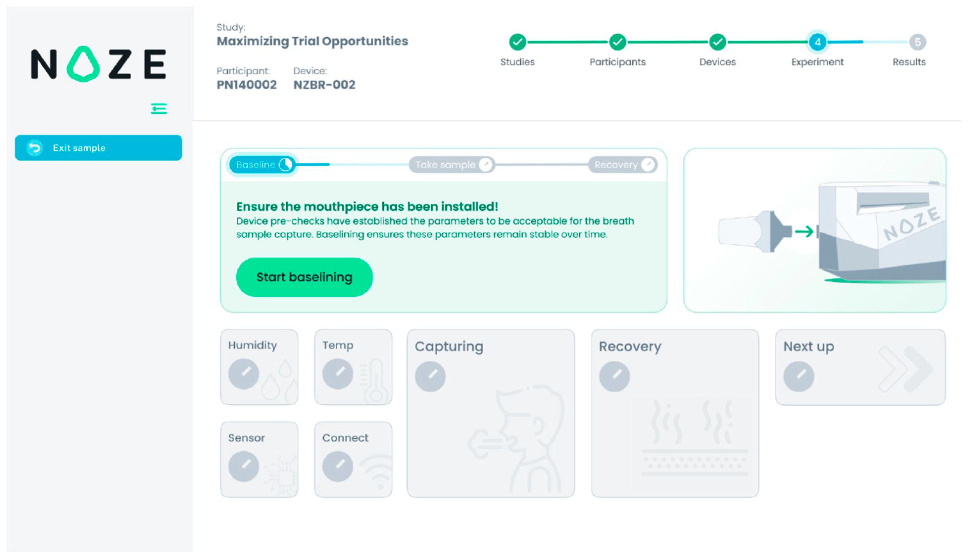Click the Recovery card status circle
The width and height of the screenshot is (968, 560).
click(614, 376)
